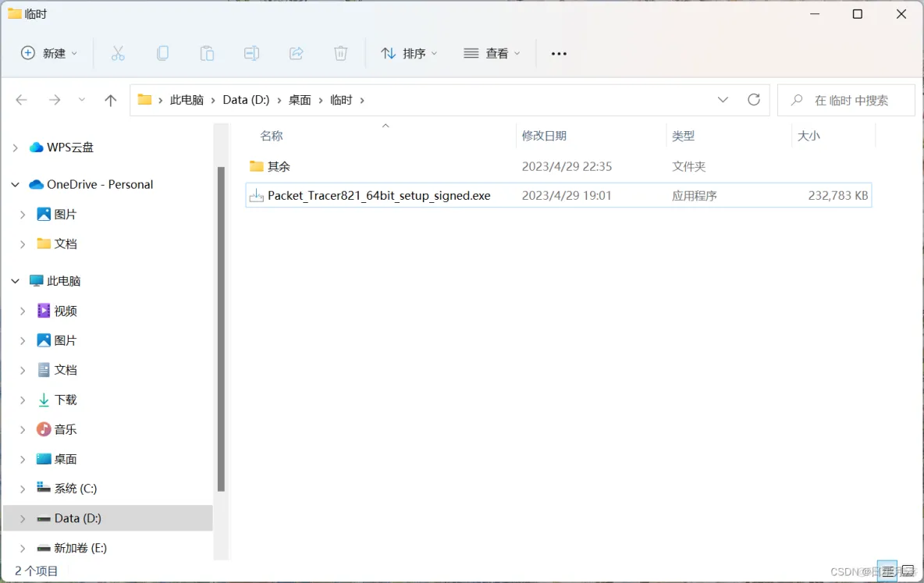The height and width of the screenshot is (583, 924).
Task: Switch to large thumbnails view icon
Action: coord(908,571)
